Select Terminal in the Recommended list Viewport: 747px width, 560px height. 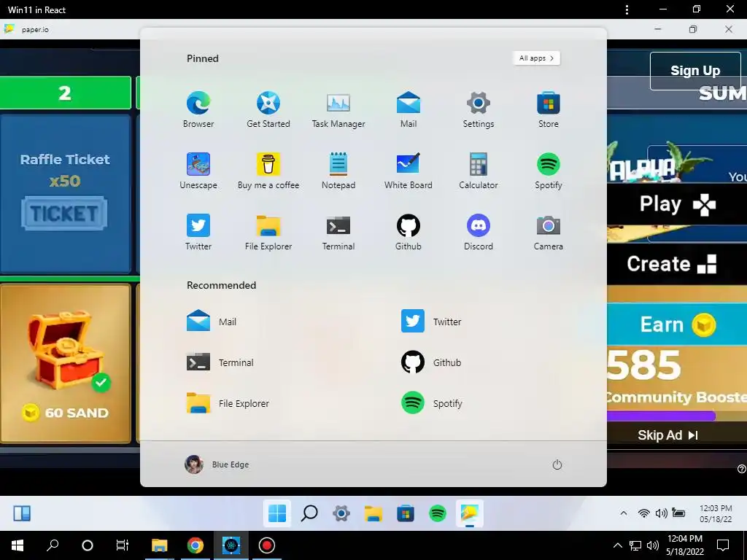click(220, 362)
